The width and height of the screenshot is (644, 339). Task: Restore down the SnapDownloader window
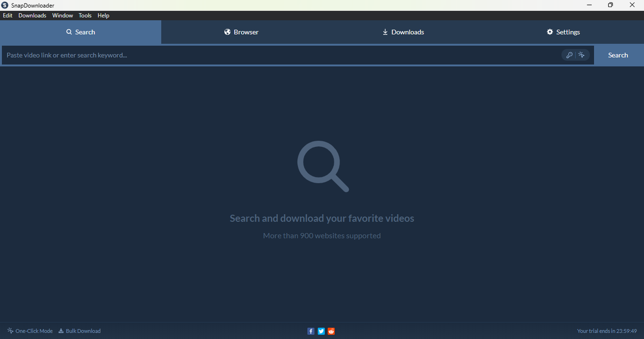(610, 5)
